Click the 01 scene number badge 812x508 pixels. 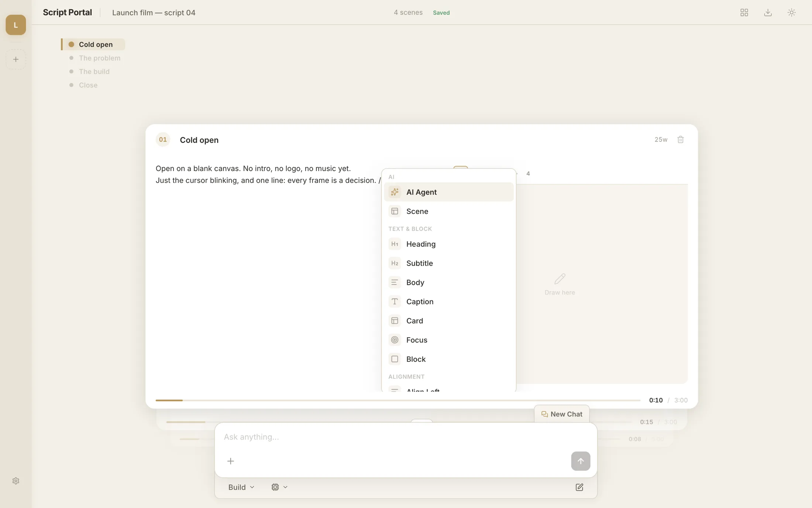point(163,140)
